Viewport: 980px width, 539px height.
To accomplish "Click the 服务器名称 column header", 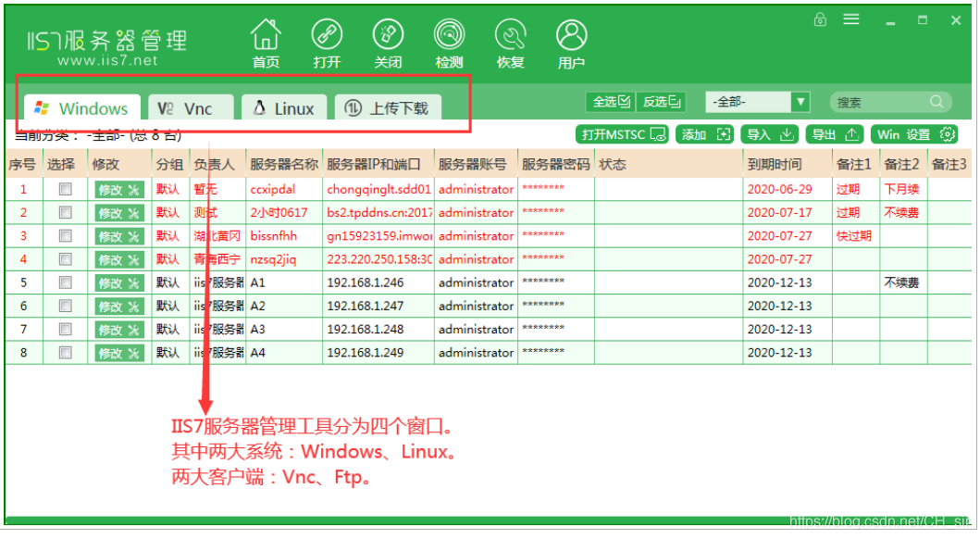I will (284, 165).
